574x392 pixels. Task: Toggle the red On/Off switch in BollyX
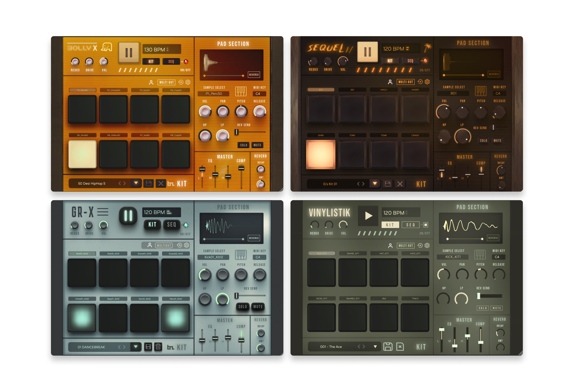(x=186, y=62)
